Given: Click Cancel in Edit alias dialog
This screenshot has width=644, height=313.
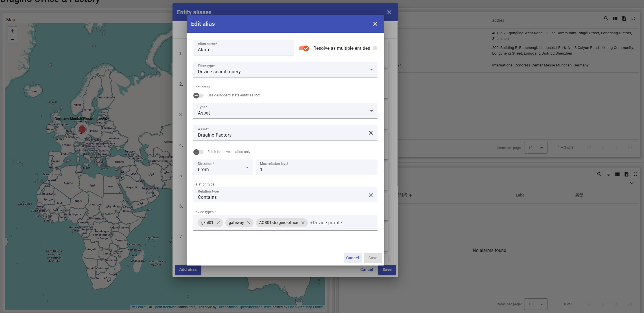Looking at the screenshot, I should click(352, 258).
